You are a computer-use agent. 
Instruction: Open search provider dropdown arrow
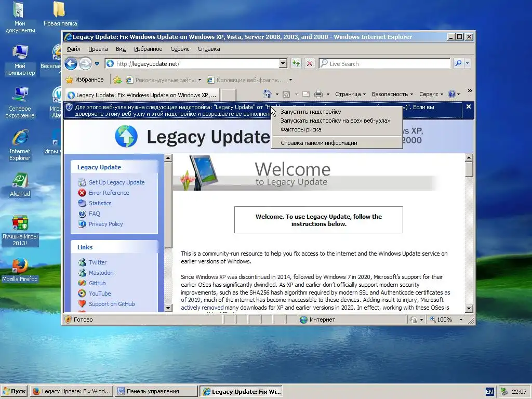pyautogui.click(x=468, y=63)
